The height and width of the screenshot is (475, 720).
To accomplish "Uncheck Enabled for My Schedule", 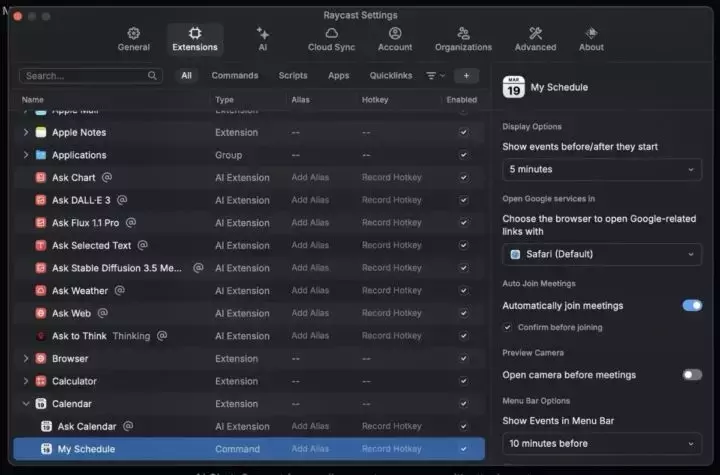I will pyautogui.click(x=464, y=449).
